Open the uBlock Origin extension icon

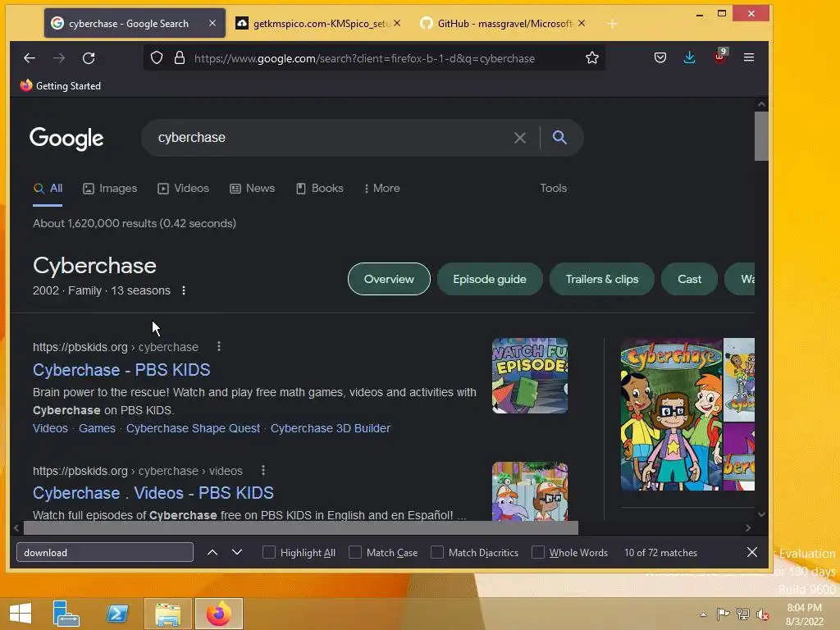(x=719, y=57)
